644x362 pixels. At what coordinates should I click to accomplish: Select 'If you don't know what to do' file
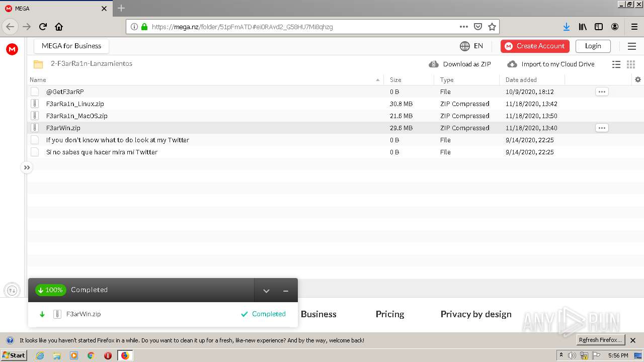click(x=118, y=140)
